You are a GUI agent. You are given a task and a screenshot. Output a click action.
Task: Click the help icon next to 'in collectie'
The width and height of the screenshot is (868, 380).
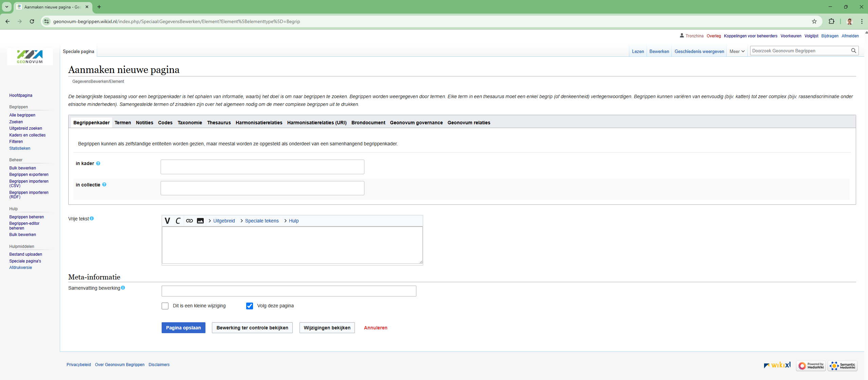104,185
